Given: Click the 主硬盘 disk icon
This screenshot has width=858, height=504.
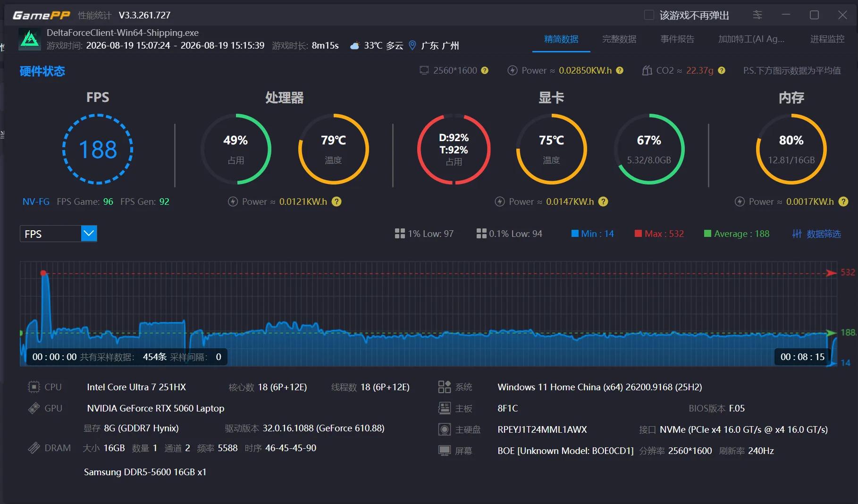Looking at the screenshot, I should 445,429.
